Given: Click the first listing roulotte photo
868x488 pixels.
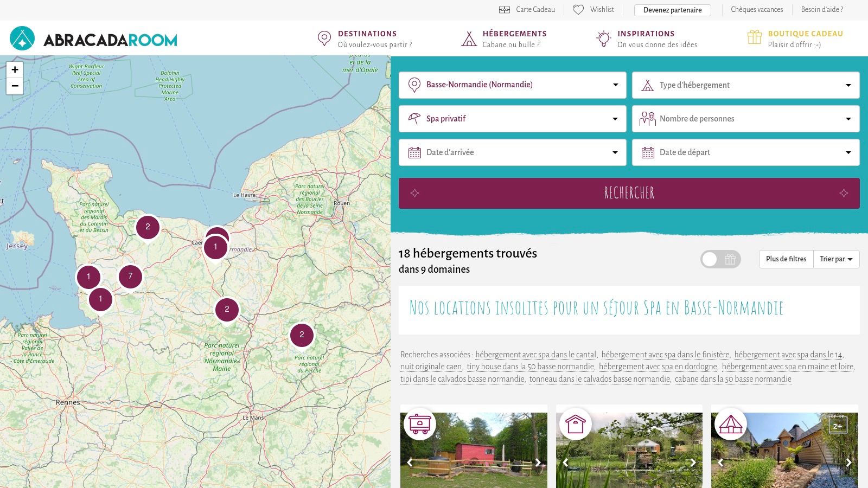Looking at the screenshot, I should (474, 450).
